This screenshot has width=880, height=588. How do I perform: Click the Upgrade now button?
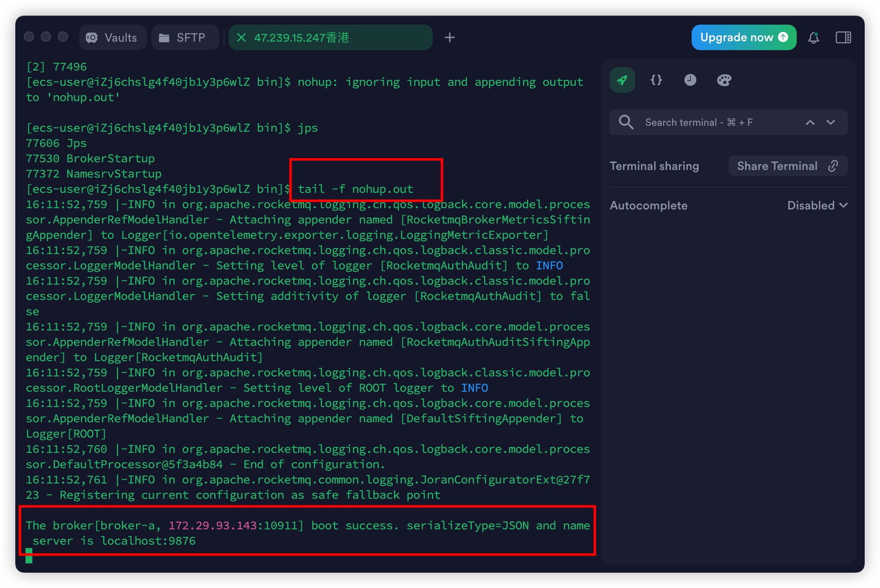[744, 37]
